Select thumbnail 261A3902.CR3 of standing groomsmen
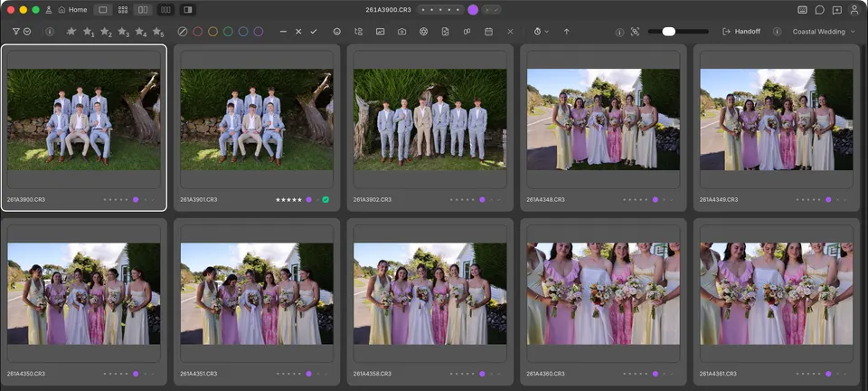 (x=430, y=128)
